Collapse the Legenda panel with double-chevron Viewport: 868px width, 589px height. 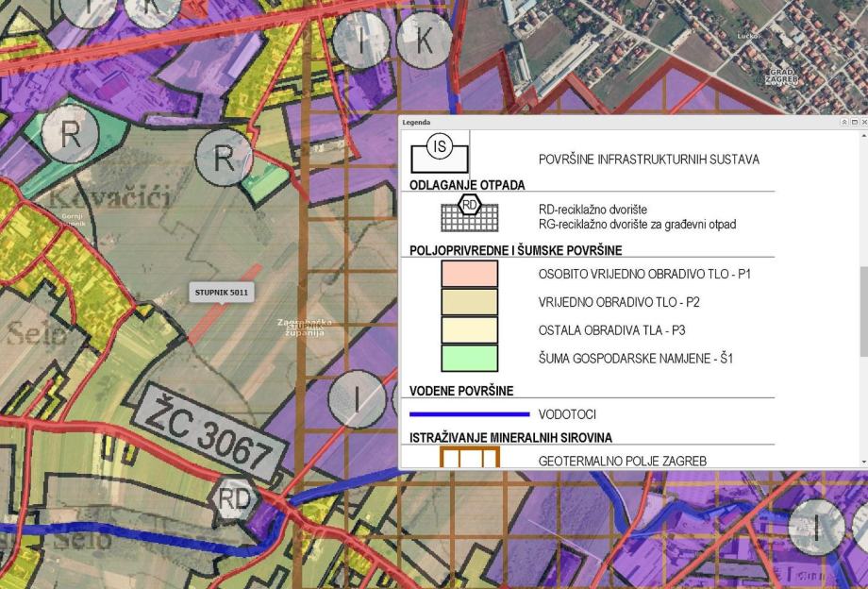(x=844, y=123)
